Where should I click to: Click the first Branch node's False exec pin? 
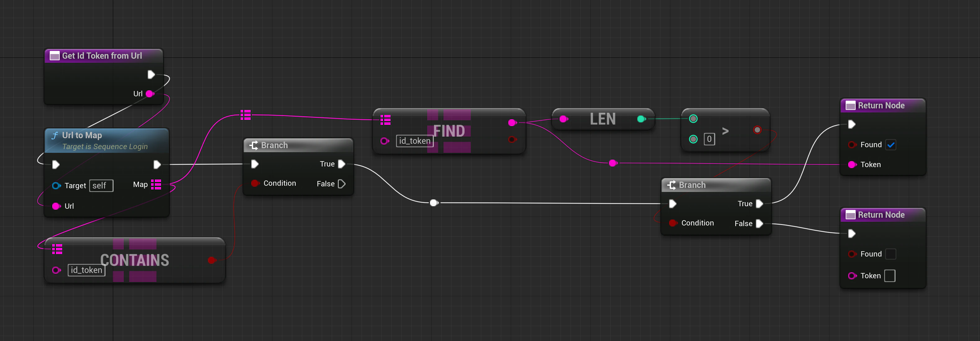tap(341, 184)
